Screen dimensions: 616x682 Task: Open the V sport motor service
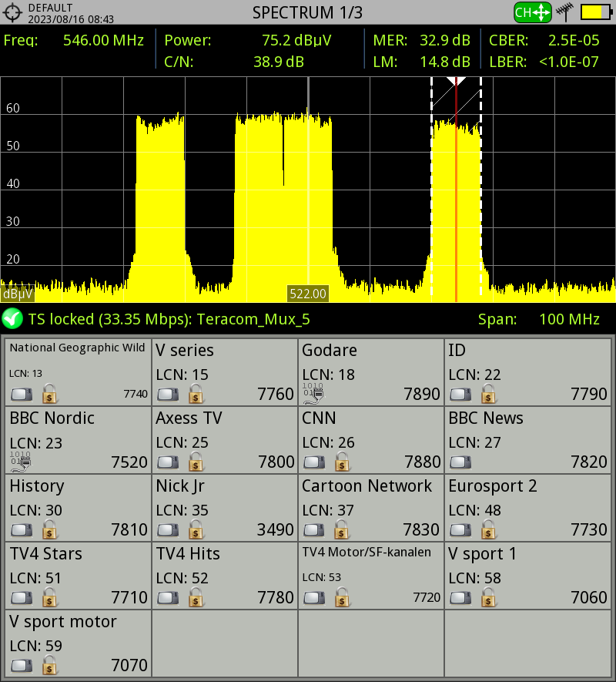[79, 643]
